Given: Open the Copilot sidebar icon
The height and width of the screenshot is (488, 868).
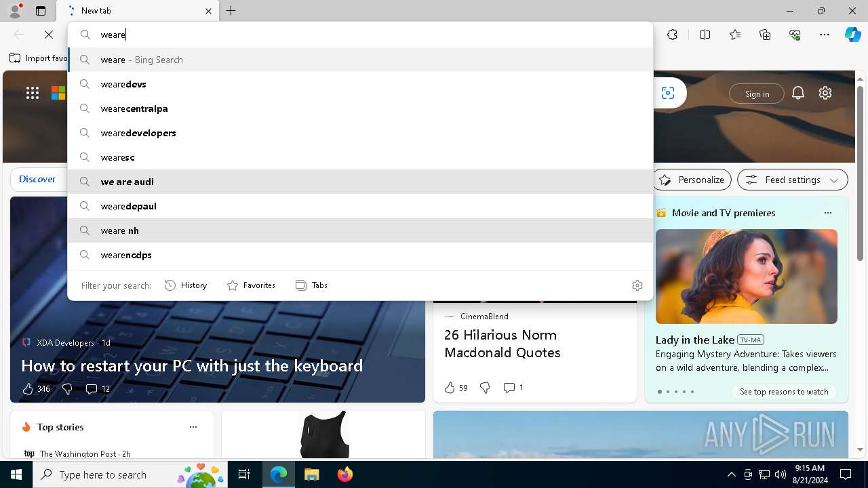Looking at the screenshot, I should coord(852,35).
